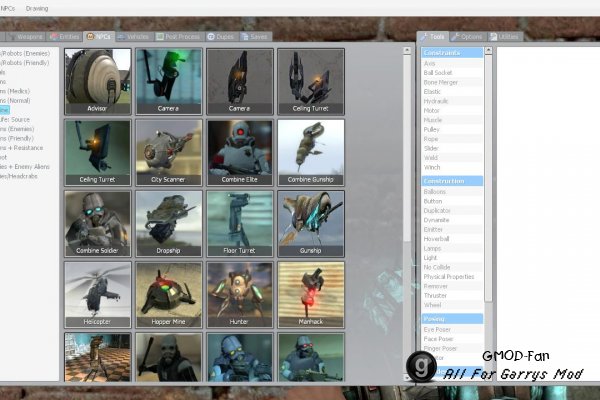The width and height of the screenshot is (600, 400).
Task: Pick the Dynamite tool
Action: (452, 220)
